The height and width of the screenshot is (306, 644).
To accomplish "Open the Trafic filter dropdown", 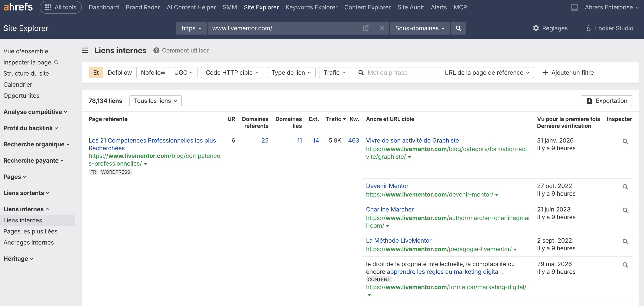I will click(x=335, y=73).
